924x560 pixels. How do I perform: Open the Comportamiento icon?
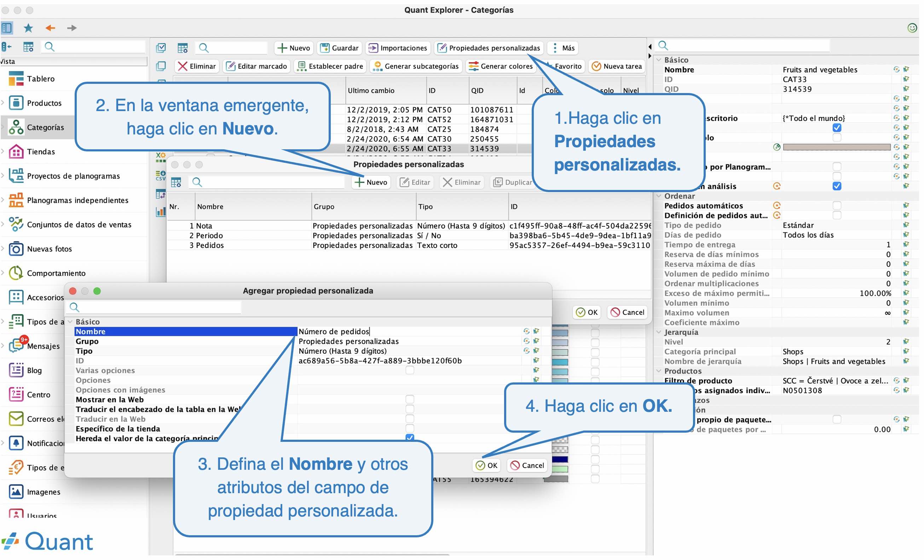coord(16,273)
